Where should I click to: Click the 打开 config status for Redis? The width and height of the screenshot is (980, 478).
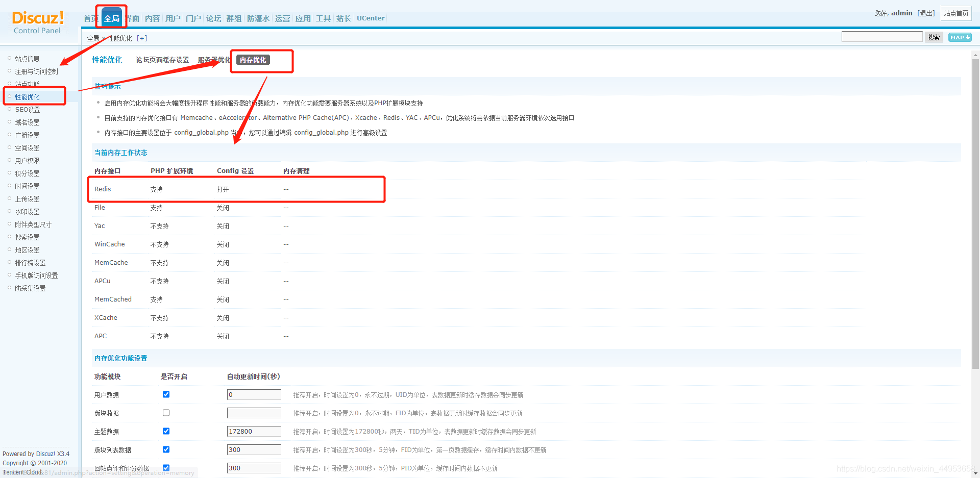(x=223, y=189)
